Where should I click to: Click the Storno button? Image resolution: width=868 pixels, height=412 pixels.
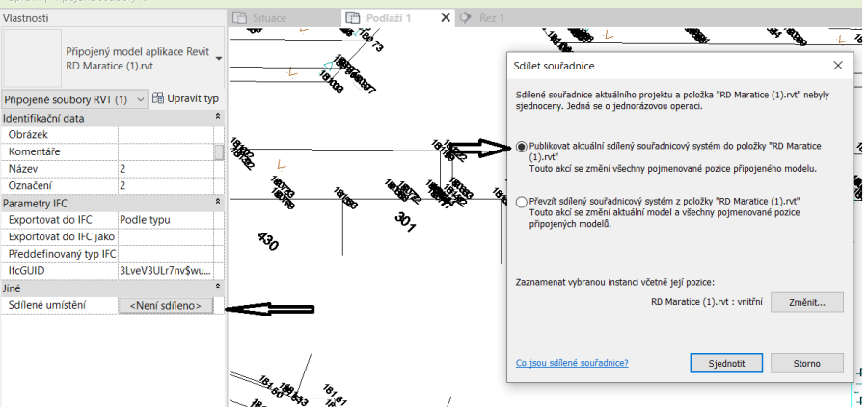coord(807,363)
